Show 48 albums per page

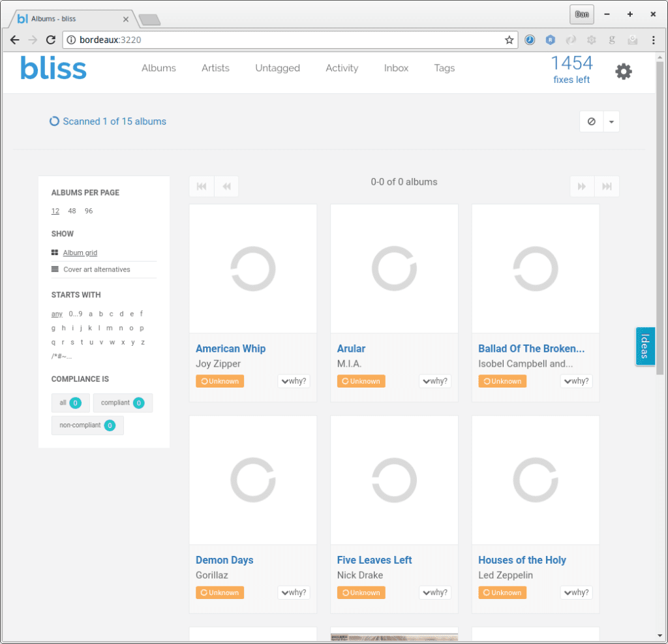[x=72, y=211]
